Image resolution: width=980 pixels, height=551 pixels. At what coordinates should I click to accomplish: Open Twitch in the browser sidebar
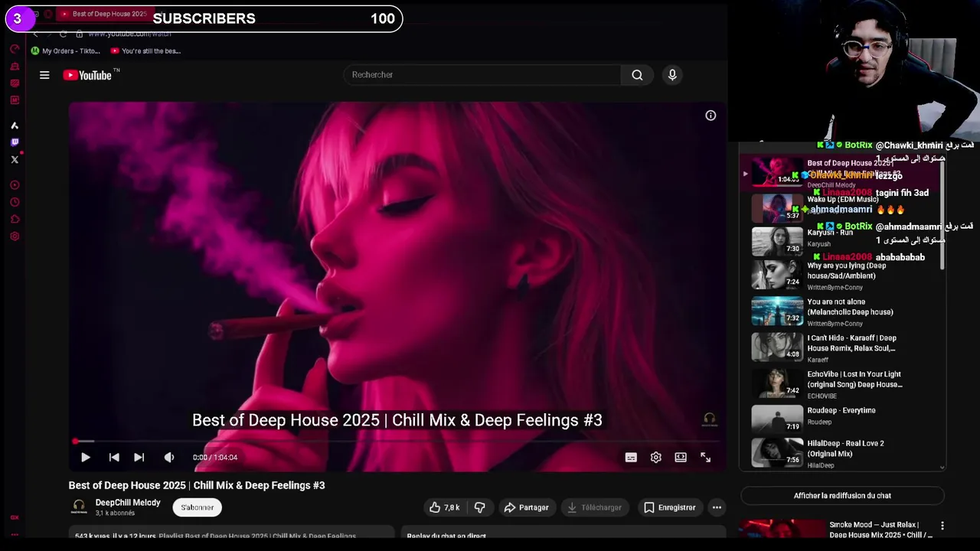[x=15, y=142]
